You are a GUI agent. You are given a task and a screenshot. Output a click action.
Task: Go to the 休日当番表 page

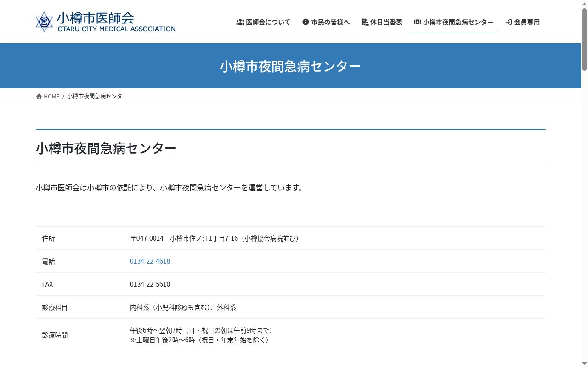(x=382, y=22)
